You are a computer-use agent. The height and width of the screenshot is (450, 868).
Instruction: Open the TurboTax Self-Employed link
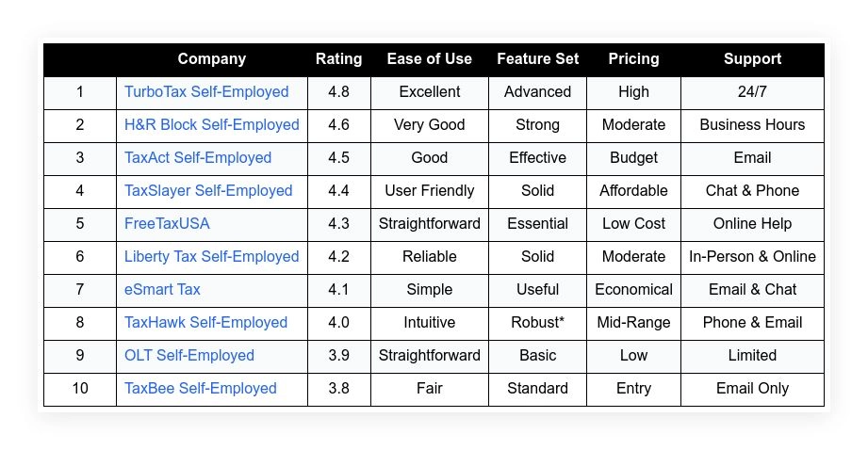click(x=206, y=91)
